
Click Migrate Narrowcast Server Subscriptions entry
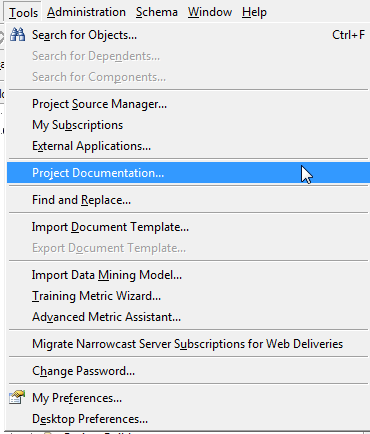[x=188, y=344]
